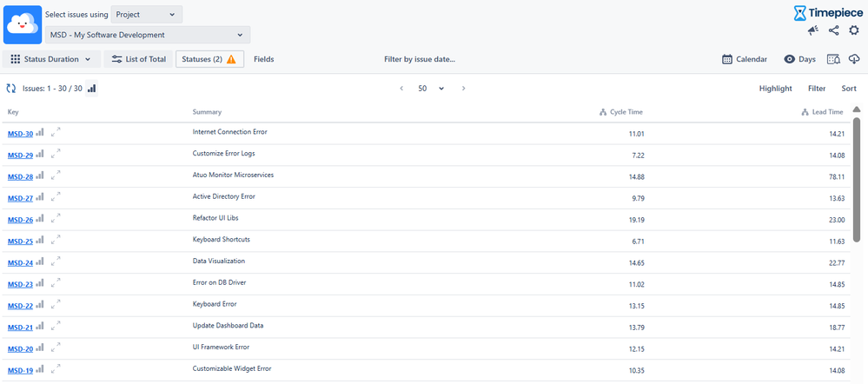The image size is (868, 384).
Task: Open the Filter options
Action: (817, 89)
